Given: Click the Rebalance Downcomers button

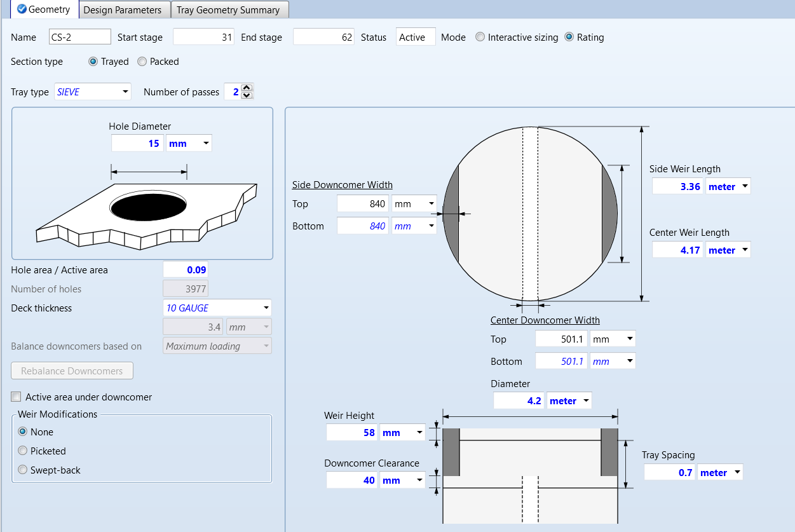Looking at the screenshot, I should coord(72,371).
